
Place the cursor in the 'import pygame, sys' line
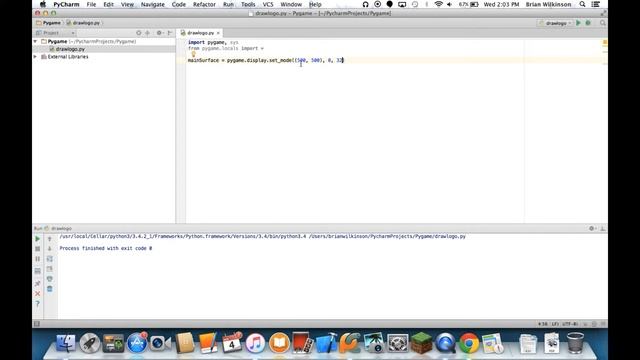(213, 42)
